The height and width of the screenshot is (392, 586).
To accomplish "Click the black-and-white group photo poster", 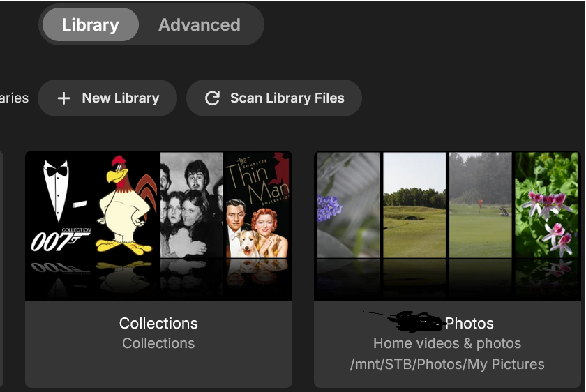I will [x=191, y=205].
